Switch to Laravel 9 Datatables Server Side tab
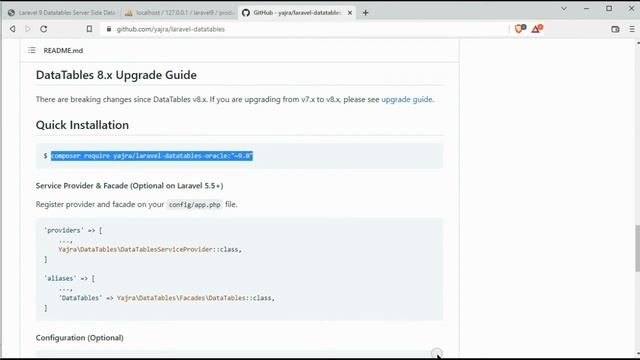The width and height of the screenshot is (640, 360). pos(62,13)
